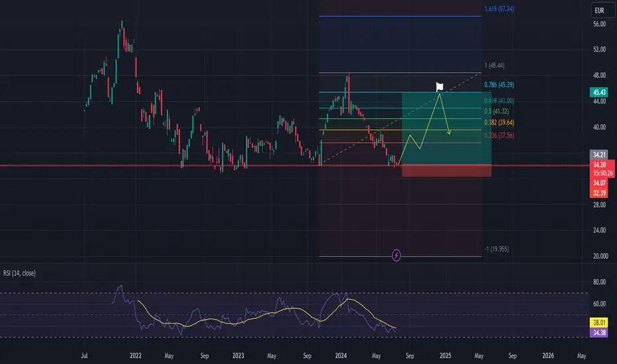The image size is (617, 364).
Task: Select the 0.236 (37.56) Fibonacci label
Action: pos(499,136)
